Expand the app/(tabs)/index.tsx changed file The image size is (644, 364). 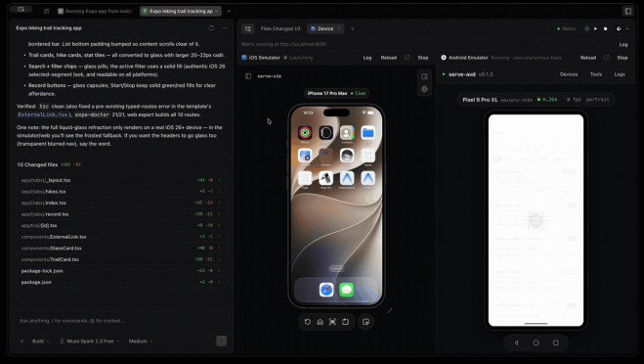(121, 203)
